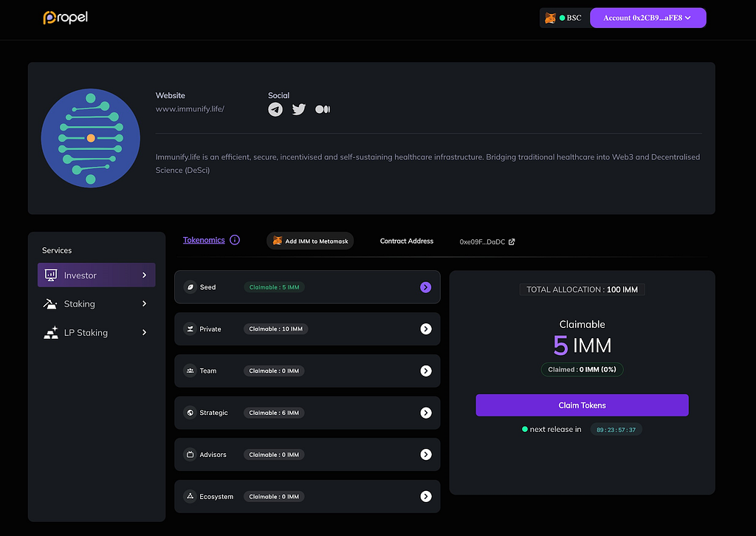The width and height of the screenshot is (756, 536).
Task: Click the Private round icon
Action: 190,329
